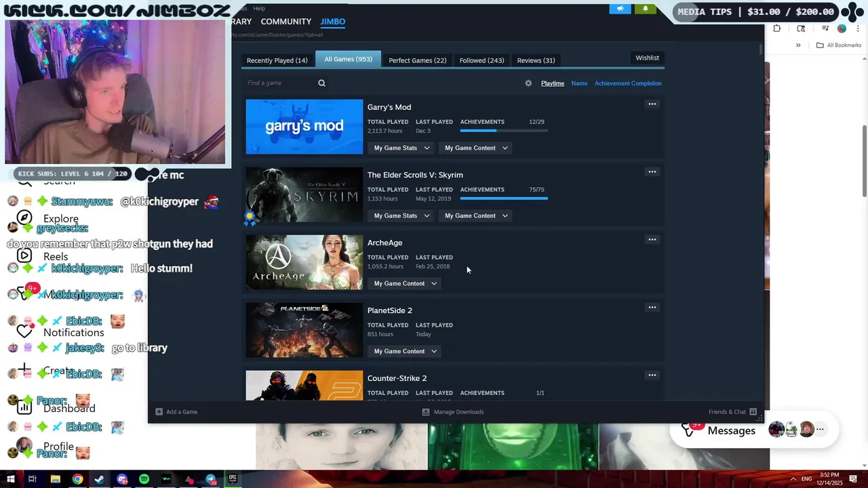868x488 pixels.
Task: Click the plus icon next to Add a Game
Action: click(159, 411)
